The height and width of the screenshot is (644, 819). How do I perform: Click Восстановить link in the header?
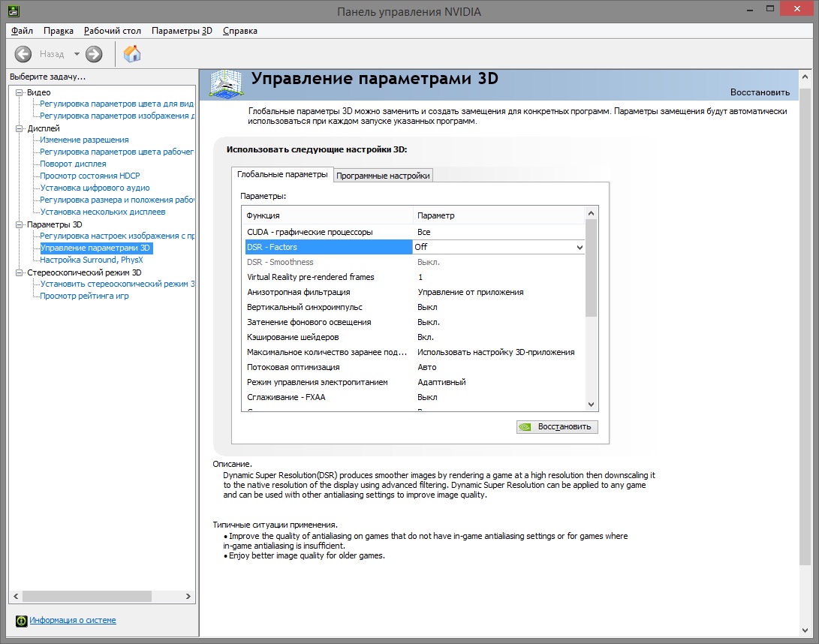pos(760,92)
